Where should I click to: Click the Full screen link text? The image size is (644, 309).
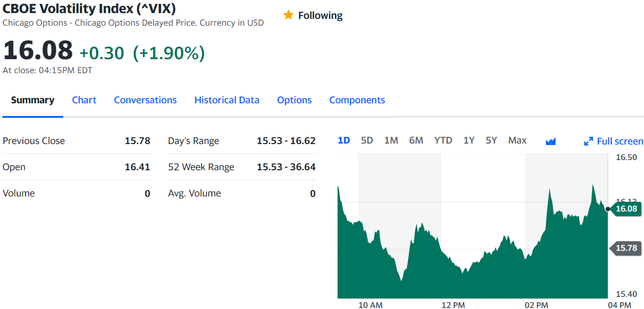click(x=620, y=141)
